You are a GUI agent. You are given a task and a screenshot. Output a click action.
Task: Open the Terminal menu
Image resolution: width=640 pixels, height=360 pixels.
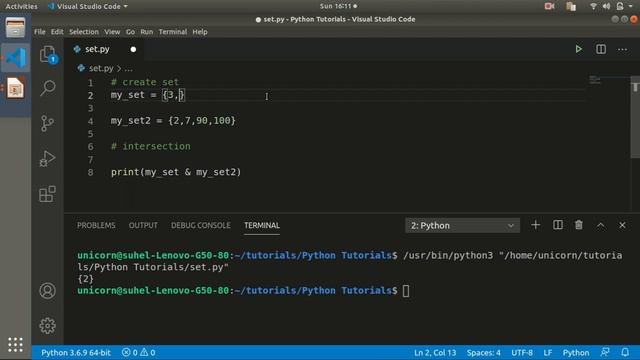[x=173, y=32]
